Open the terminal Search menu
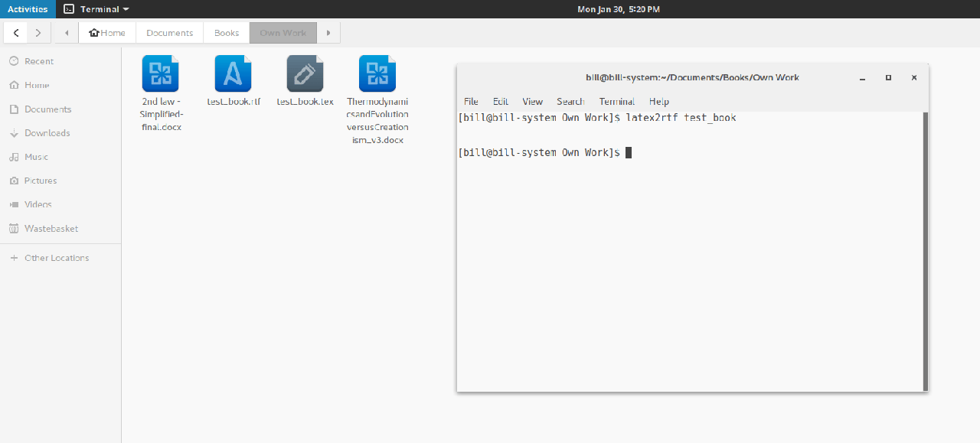 click(x=570, y=102)
